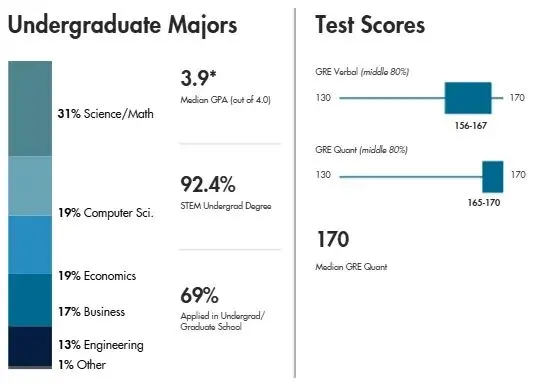Click the 156-167 verbal range label

pos(471,125)
